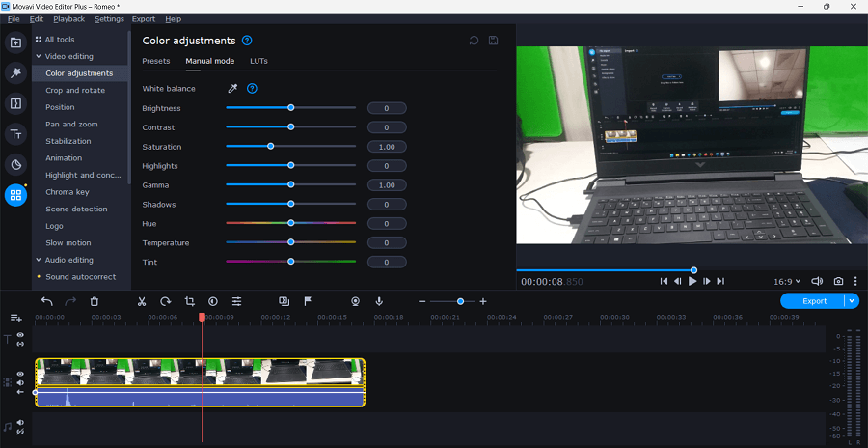
Task: Start voice recording with microphone icon
Action: click(379, 301)
